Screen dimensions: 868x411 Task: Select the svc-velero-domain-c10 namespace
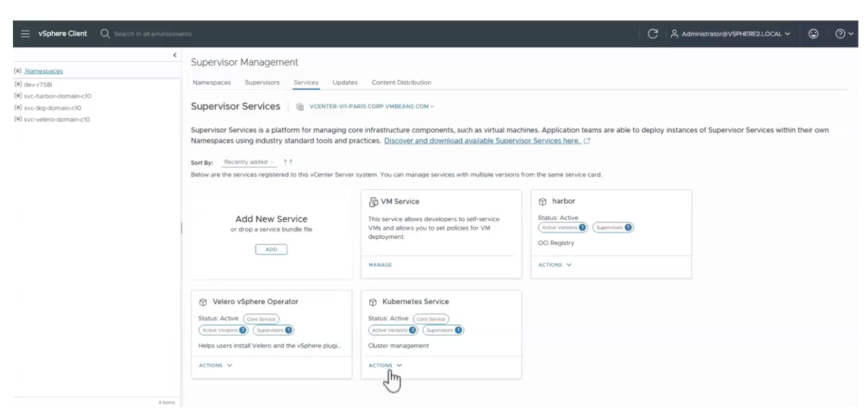coord(57,120)
